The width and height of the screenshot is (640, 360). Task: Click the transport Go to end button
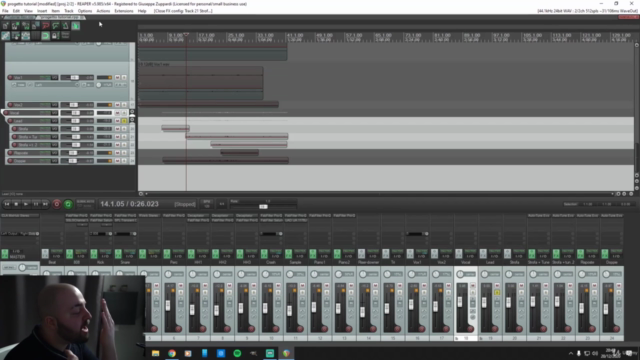pyautogui.click(x=45, y=204)
